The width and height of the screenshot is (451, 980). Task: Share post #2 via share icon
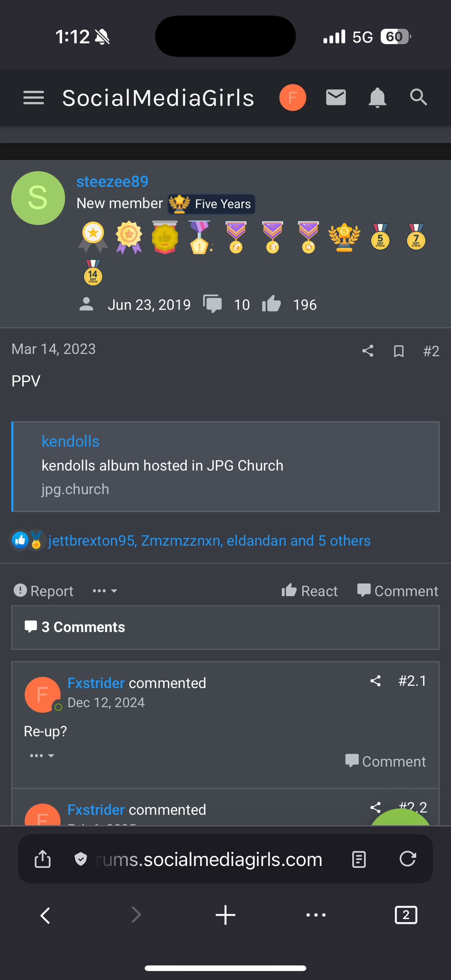click(x=367, y=351)
